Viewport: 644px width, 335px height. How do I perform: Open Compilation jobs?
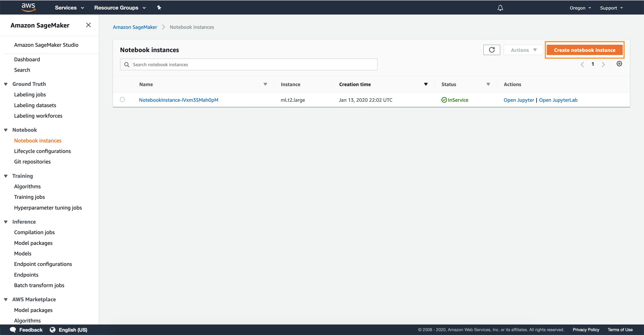pos(34,232)
